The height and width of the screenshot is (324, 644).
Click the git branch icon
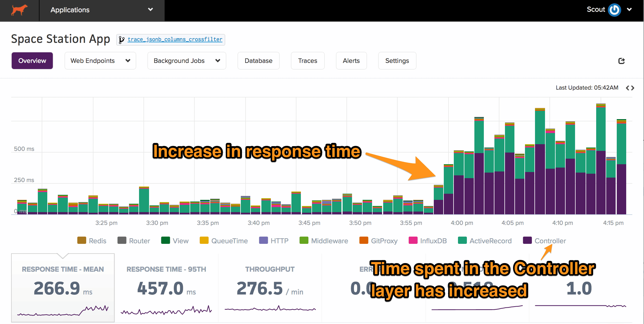click(x=122, y=40)
